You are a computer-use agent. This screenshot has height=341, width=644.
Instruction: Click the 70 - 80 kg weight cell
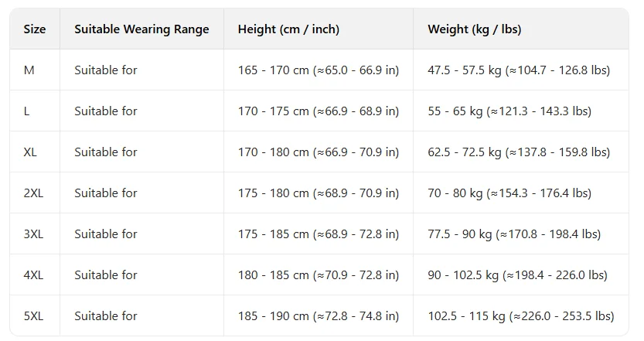(509, 193)
